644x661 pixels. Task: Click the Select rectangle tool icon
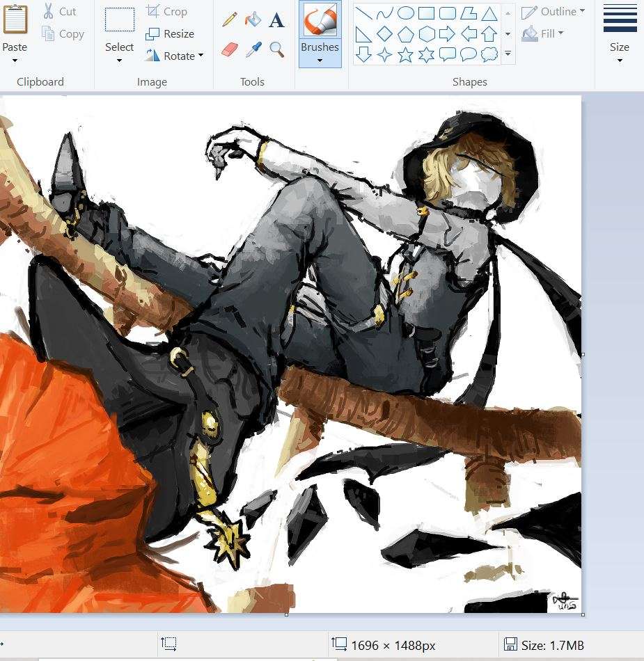[120, 19]
